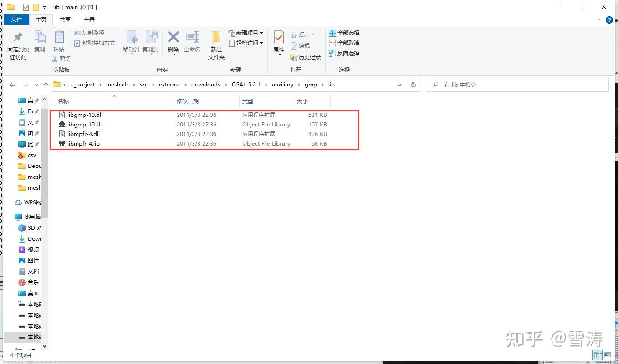Expand address bar history dropdown
This screenshot has height=364, width=618.
click(399, 85)
